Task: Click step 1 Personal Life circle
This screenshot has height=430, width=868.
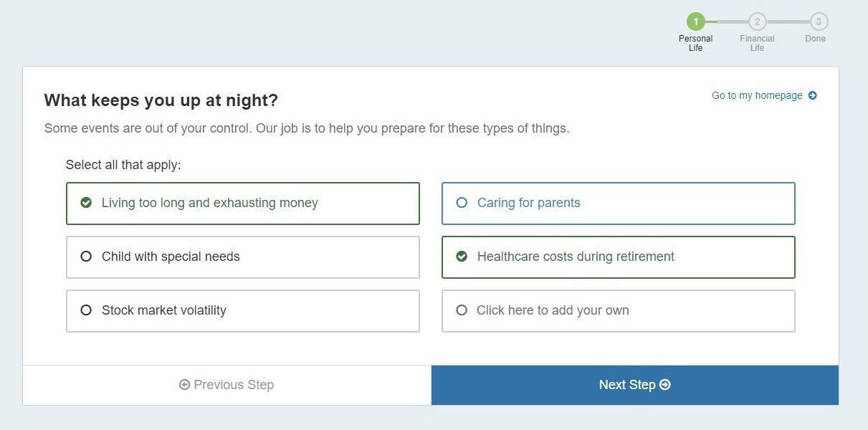Action: [x=695, y=21]
